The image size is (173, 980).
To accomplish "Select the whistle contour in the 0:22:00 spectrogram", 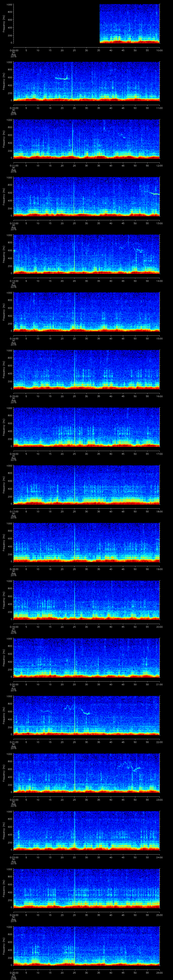I will (x=129, y=766).
